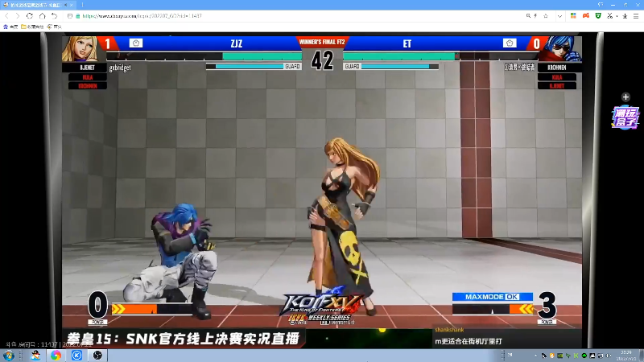Go back using the browser back arrow

tap(7, 16)
